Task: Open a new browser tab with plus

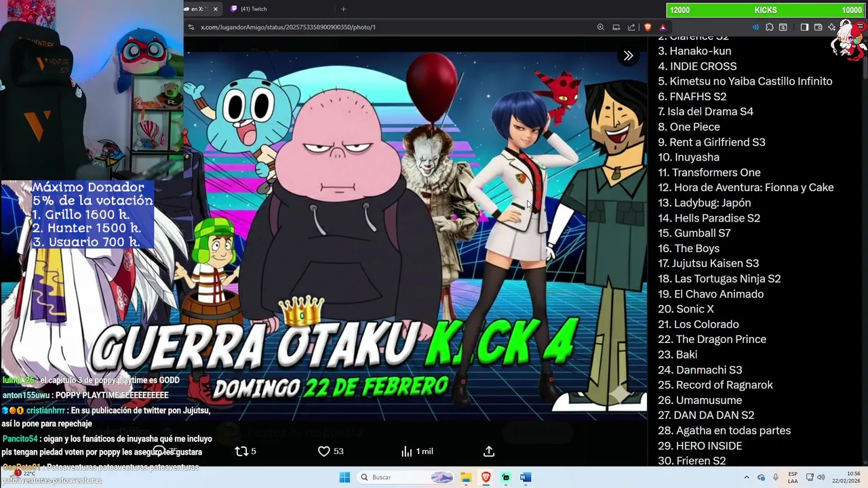Action: pos(343,9)
